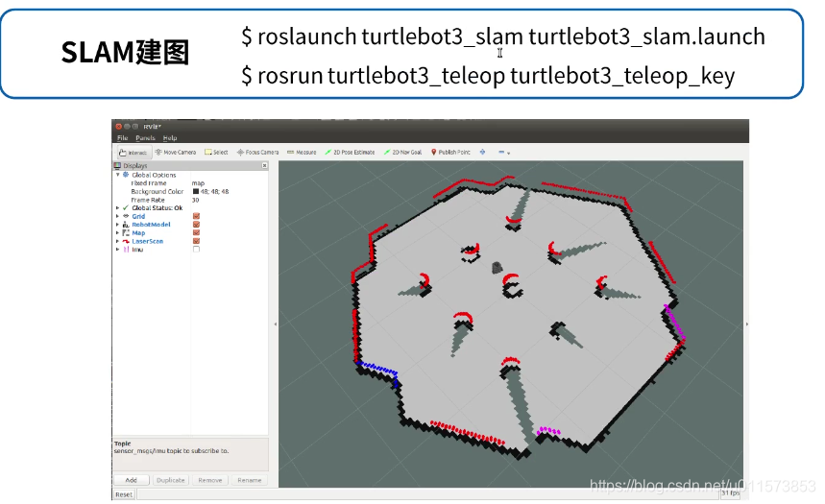825x504 pixels.
Task: Click the Duplicate button
Action: tap(170, 480)
